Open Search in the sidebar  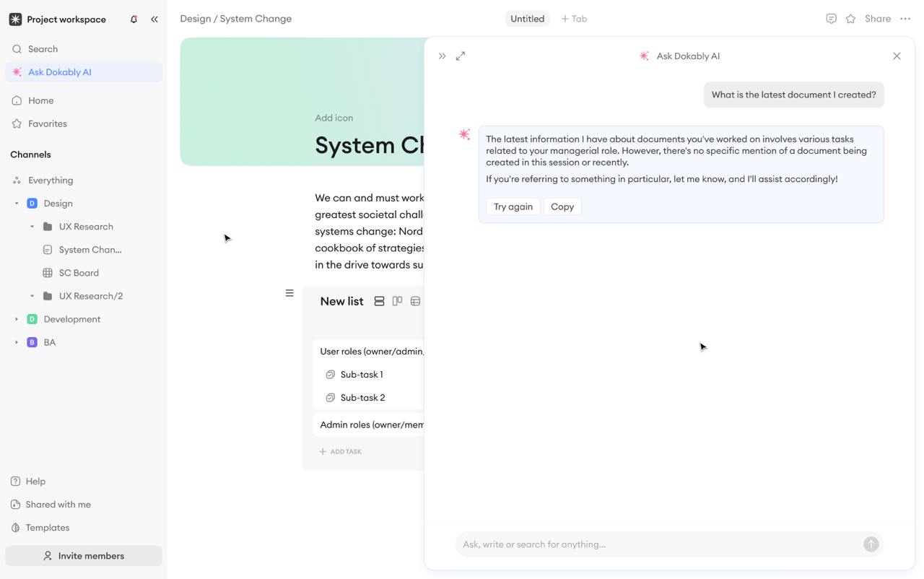tap(84, 49)
